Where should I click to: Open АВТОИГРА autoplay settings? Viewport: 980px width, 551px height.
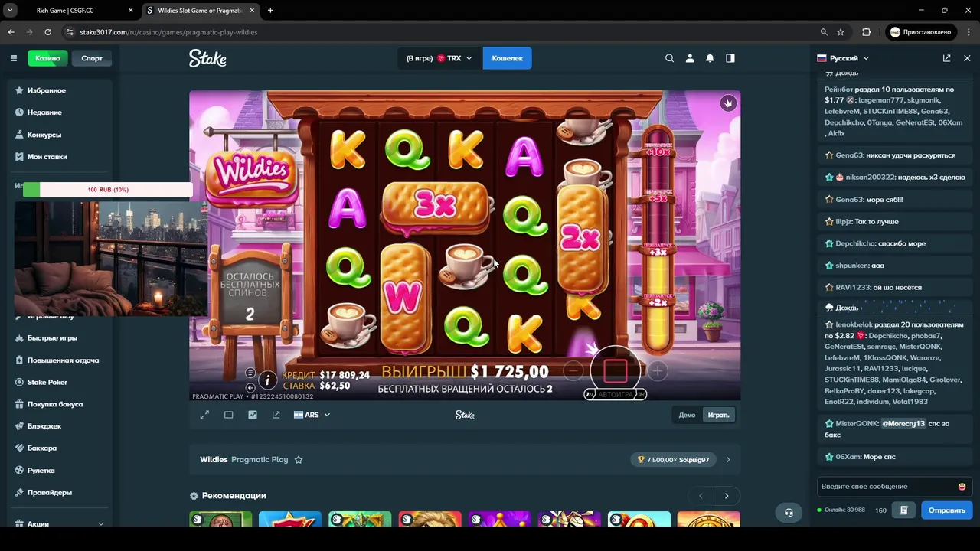click(x=616, y=394)
